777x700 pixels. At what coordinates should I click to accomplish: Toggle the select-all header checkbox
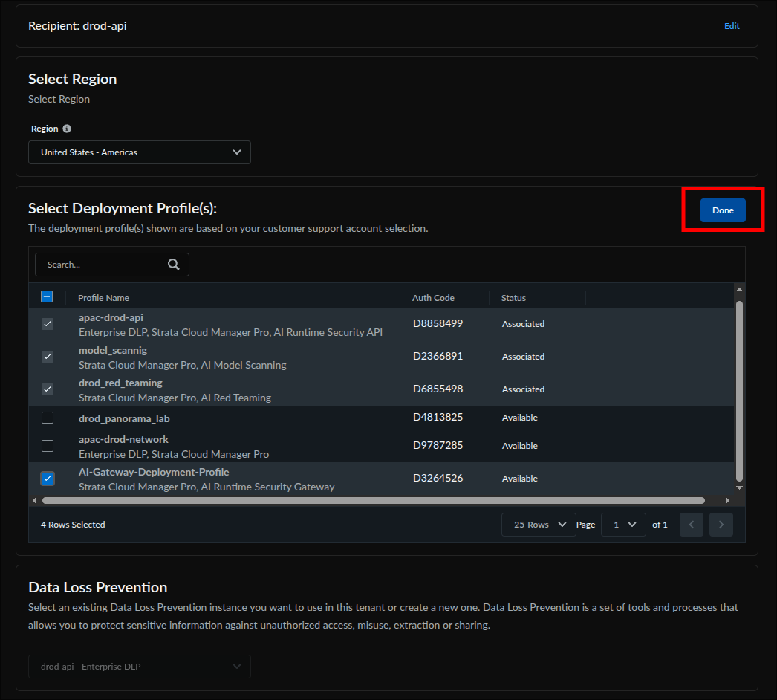[47, 296]
